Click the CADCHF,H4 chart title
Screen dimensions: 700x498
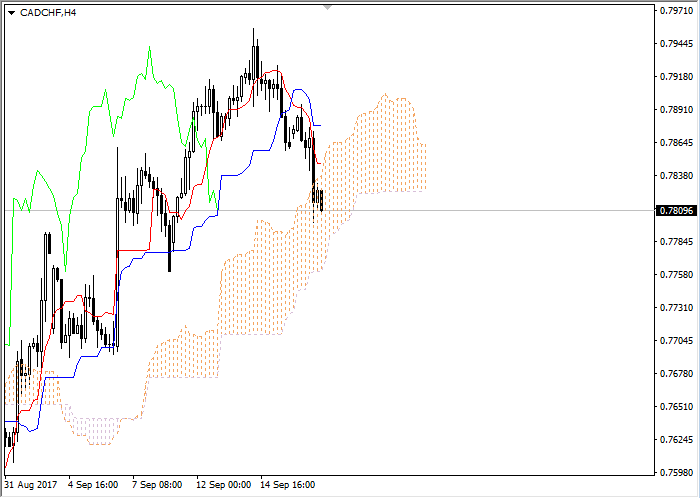(x=48, y=13)
